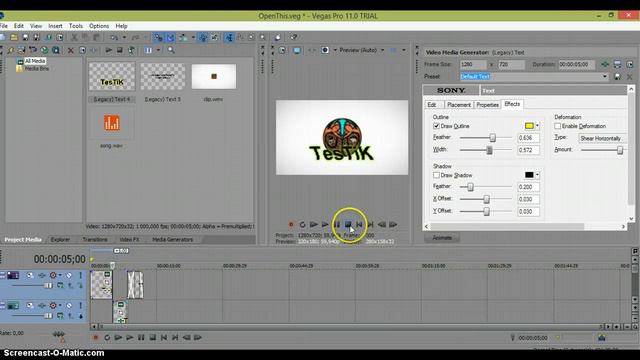Open the Insert menu
640x360 pixels.
[55, 26]
